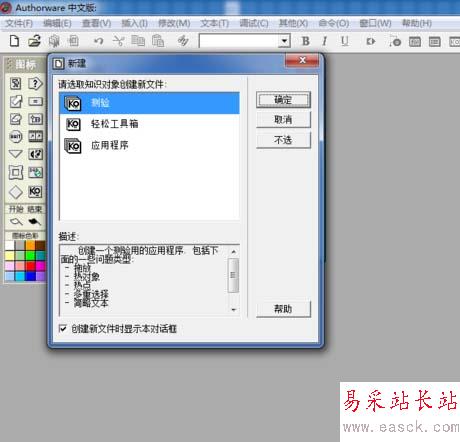
Task: Open the Variables window toolbar icon
Action: coord(434,41)
